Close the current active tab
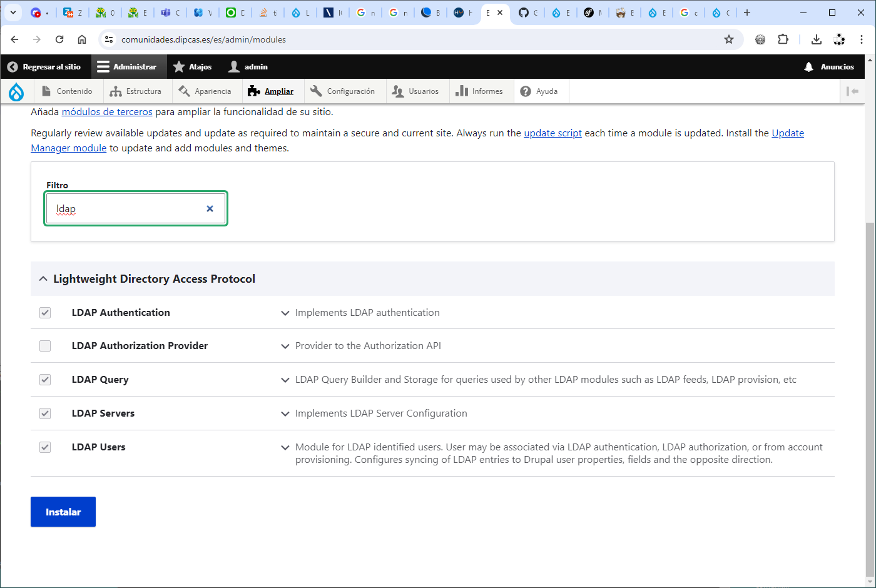The width and height of the screenshot is (876, 588). click(500, 13)
